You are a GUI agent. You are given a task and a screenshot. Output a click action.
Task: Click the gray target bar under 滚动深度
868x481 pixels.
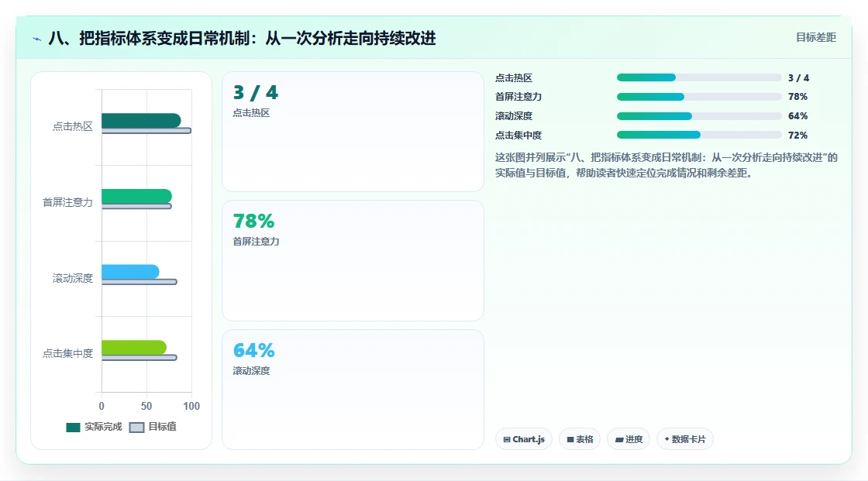click(139, 282)
